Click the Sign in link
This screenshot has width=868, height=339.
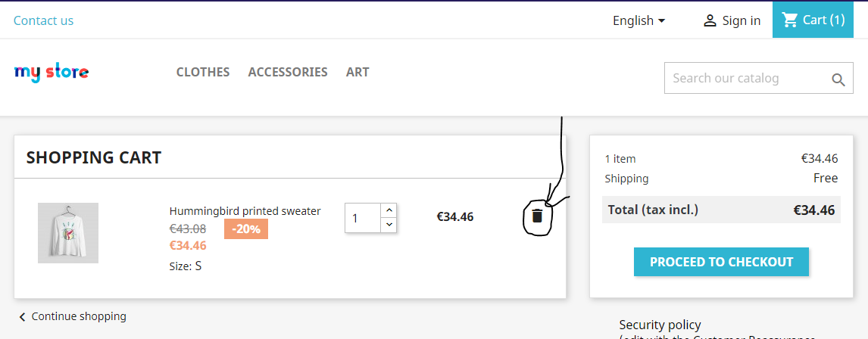pyautogui.click(x=742, y=21)
